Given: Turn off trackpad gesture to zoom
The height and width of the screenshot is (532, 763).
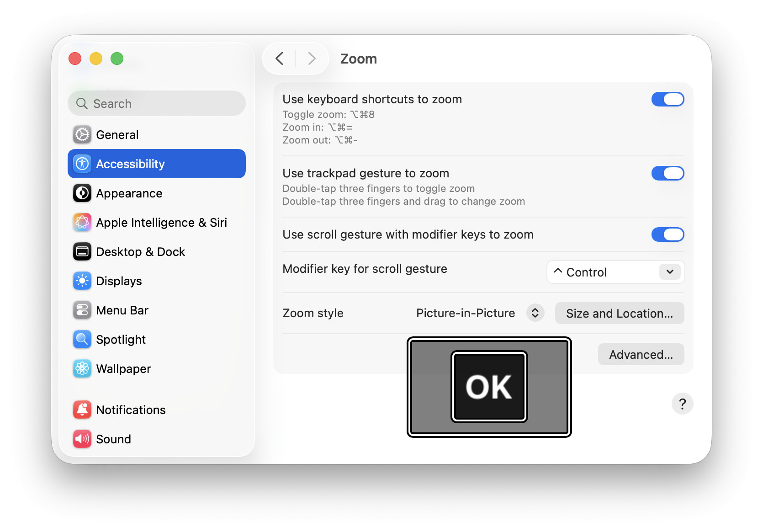Looking at the screenshot, I should coord(668,173).
